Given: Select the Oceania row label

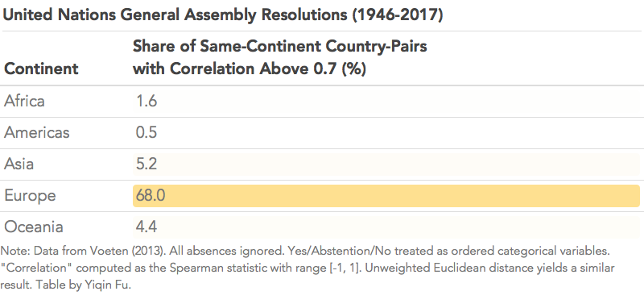Looking at the screenshot, I should coord(34,227).
